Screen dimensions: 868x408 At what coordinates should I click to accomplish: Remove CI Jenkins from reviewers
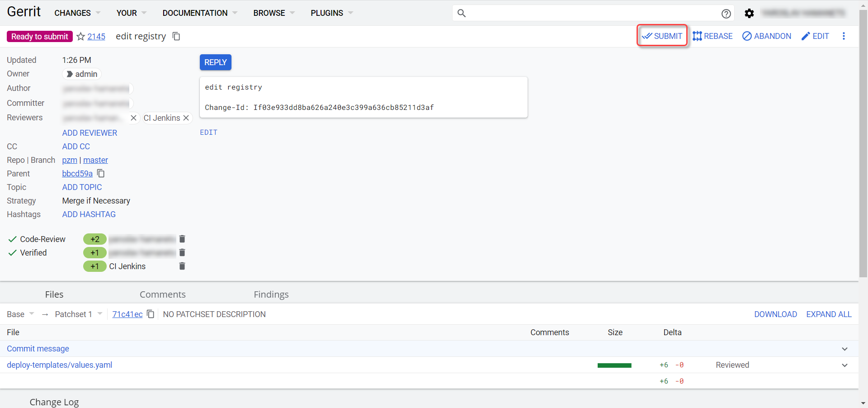(186, 118)
